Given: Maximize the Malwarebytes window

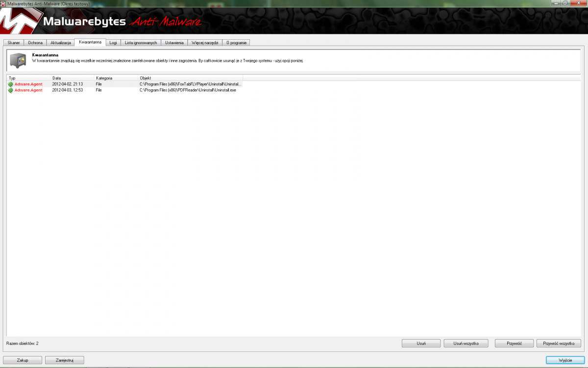Looking at the screenshot, I should pyautogui.click(x=565, y=3).
